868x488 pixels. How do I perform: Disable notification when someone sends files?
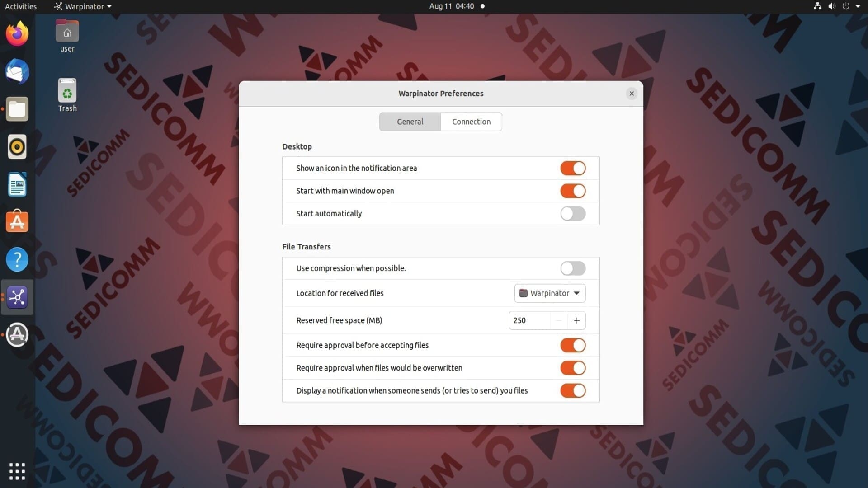[x=573, y=390]
